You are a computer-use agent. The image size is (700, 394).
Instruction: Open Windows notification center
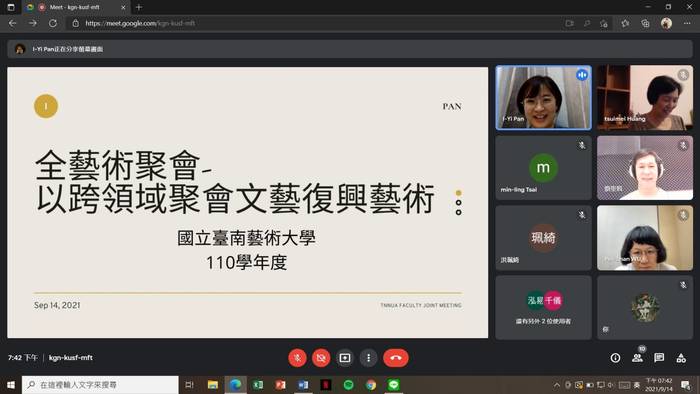(686, 385)
